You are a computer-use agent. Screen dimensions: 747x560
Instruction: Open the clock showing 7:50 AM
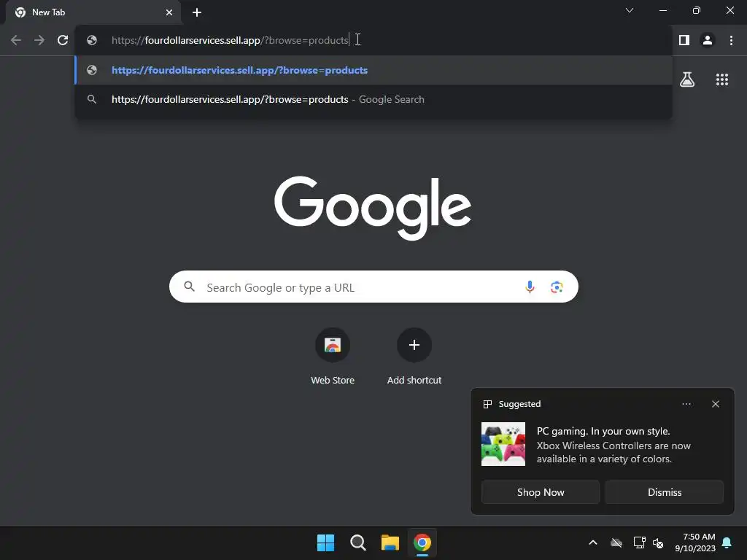[695, 542]
